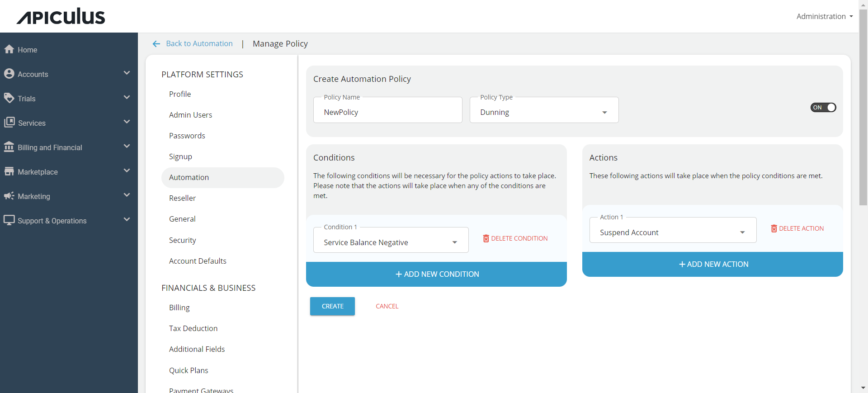Open the Condition 1 Service Balance Negative dropdown
This screenshot has height=393, width=868.
tap(391, 240)
